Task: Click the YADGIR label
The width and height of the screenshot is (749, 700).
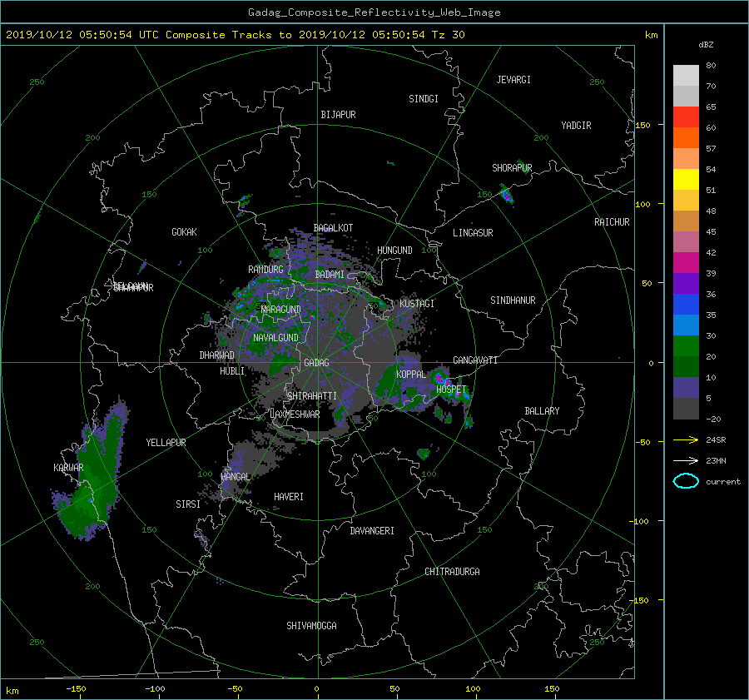Action: (576, 126)
